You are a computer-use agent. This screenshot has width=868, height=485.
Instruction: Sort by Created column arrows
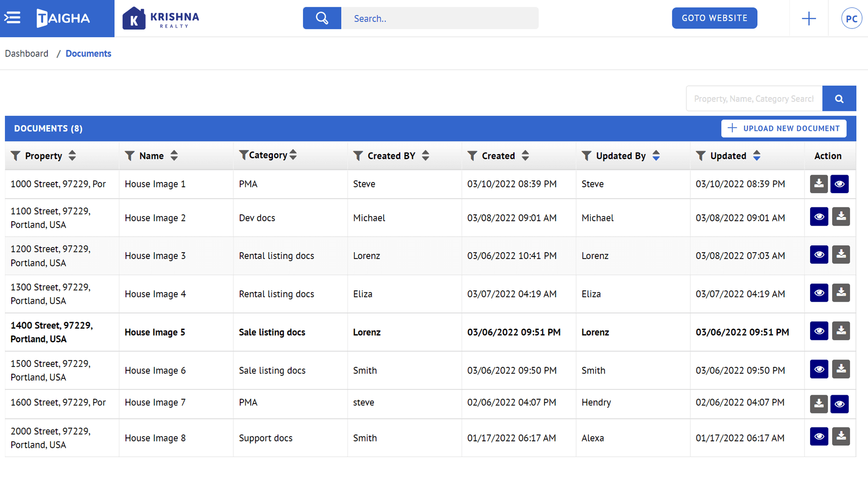[x=525, y=156]
